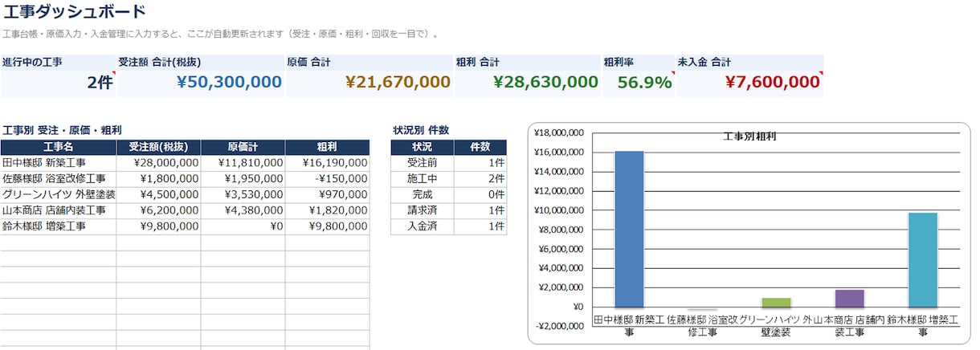Click the 受注額(税抜) column header
This screenshot has height=350, width=980.
click(x=159, y=147)
